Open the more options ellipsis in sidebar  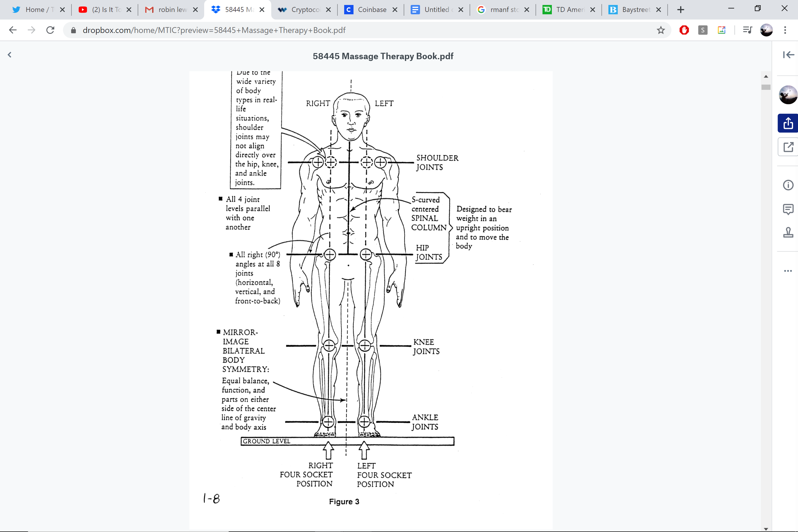pos(788,271)
